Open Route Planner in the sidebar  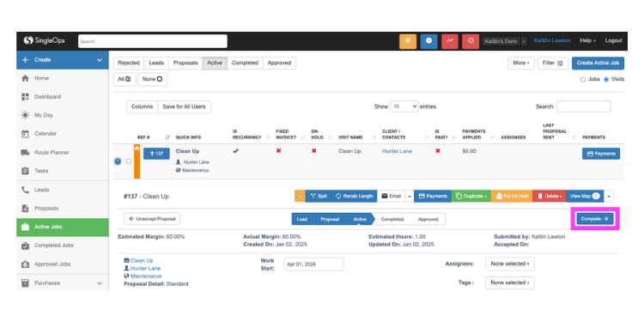coord(63,152)
